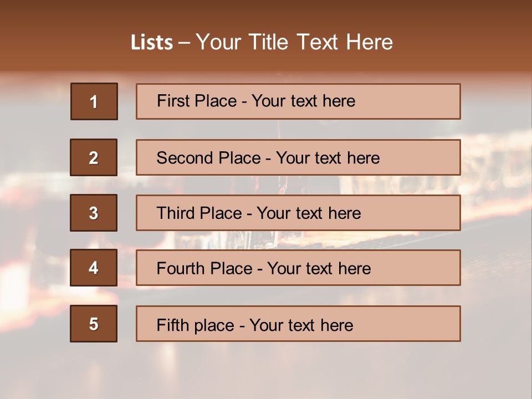Image resolution: width=532 pixels, height=399 pixels.
Task: Click 'Your text here' in the Second Place bar
Action: (x=328, y=158)
